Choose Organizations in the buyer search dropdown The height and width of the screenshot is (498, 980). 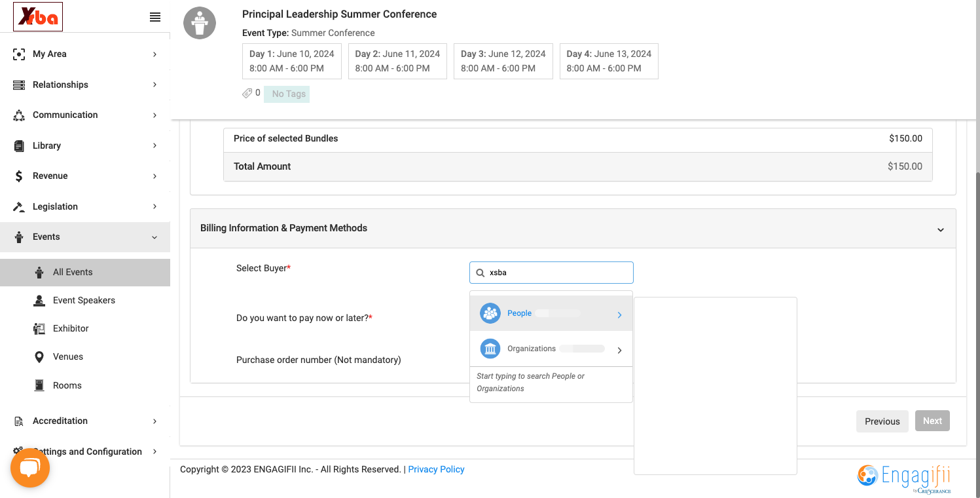(551, 349)
